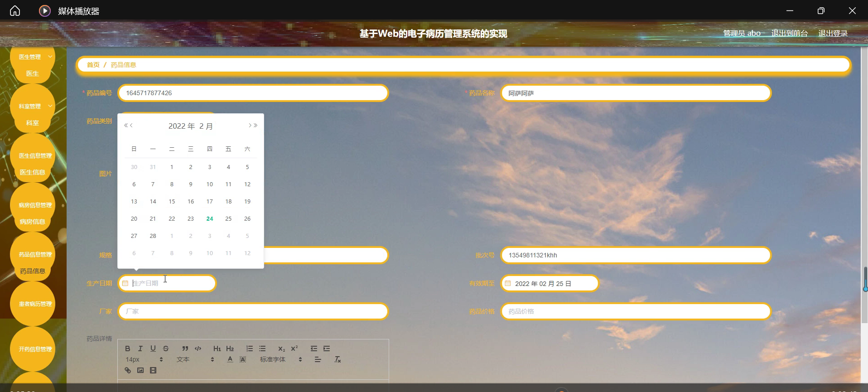The width and height of the screenshot is (868, 392).
Task: Go to previous year in the calendar
Action: (126, 126)
